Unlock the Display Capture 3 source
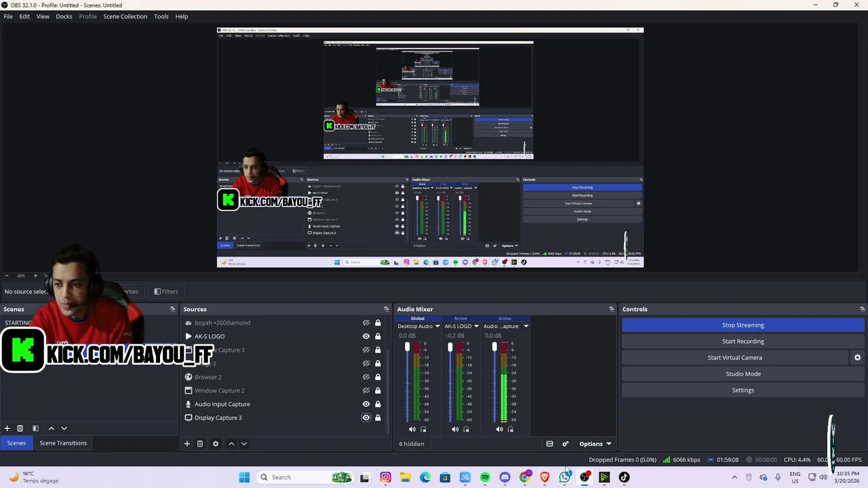The width and height of the screenshot is (868, 488). click(x=378, y=418)
